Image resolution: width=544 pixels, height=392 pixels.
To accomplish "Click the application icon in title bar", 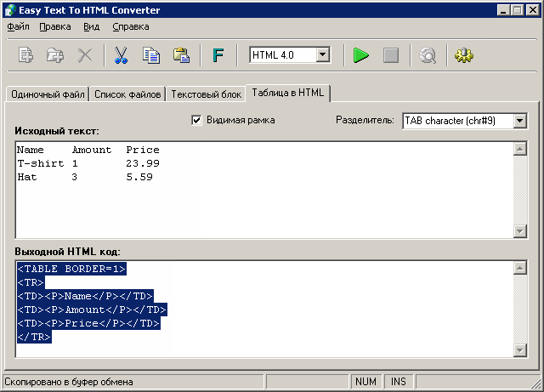I will [x=10, y=10].
